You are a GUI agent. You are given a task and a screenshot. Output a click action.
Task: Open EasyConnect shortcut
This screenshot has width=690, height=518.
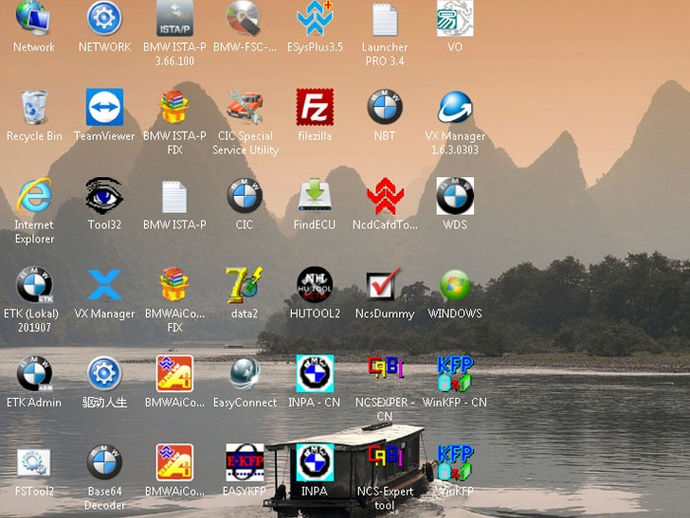245,374
